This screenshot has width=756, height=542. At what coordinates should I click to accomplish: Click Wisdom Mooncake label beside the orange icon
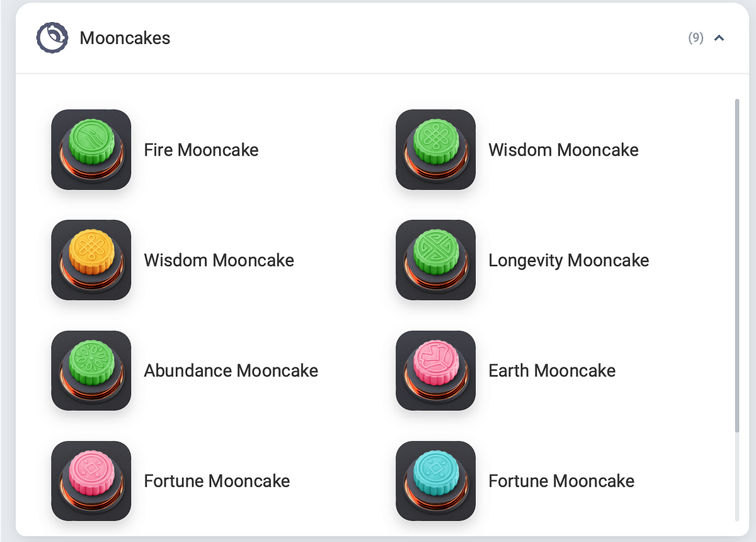(x=219, y=260)
